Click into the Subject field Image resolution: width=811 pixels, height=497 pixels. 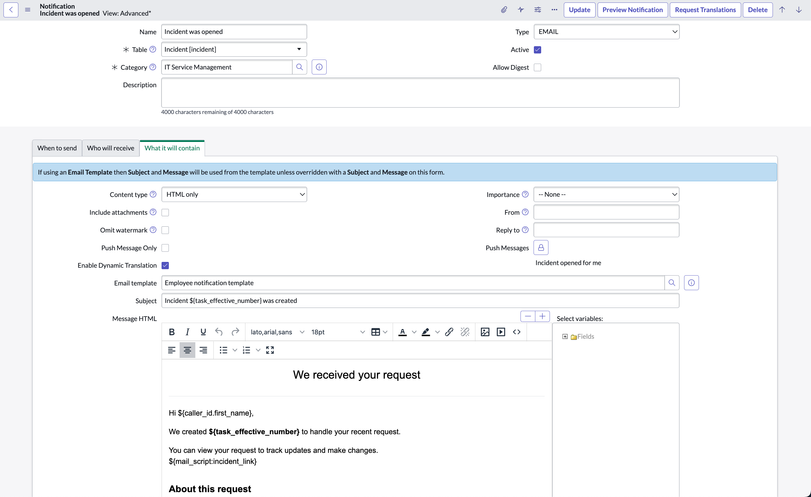click(420, 300)
